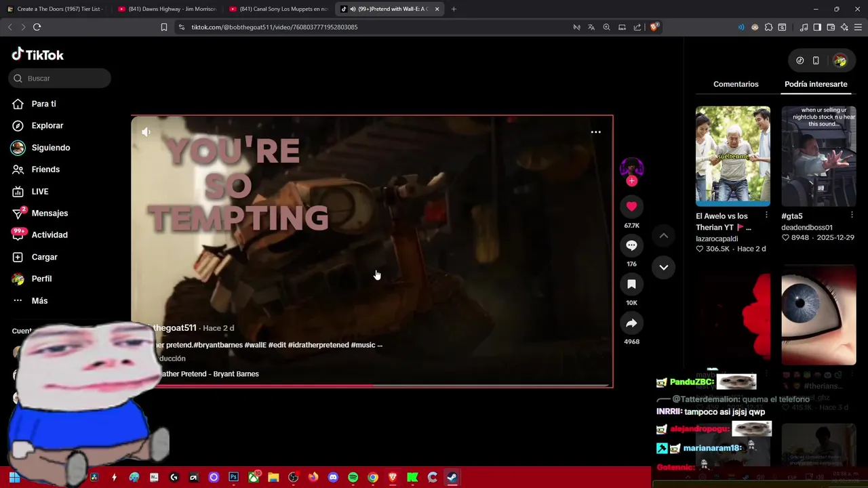The height and width of the screenshot is (488, 868).
Task: Open the TikTok coins icon at top right
Action: (800, 60)
